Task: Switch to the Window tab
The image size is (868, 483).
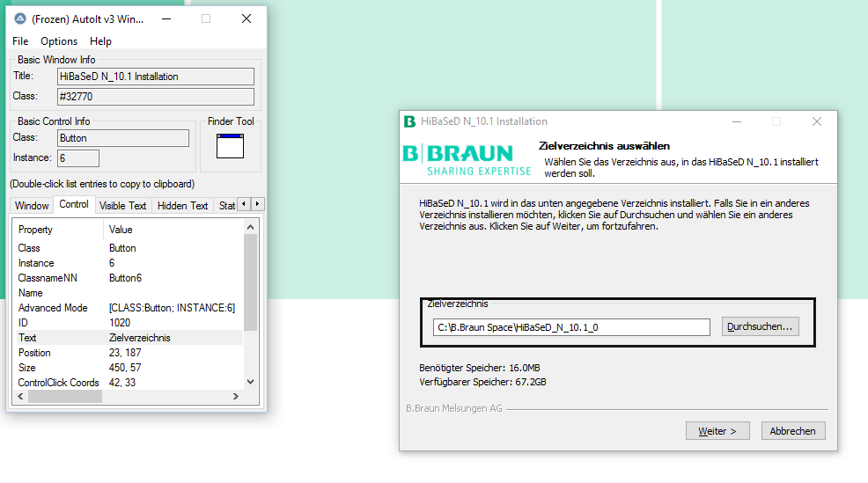Action: [x=32, y=205]
